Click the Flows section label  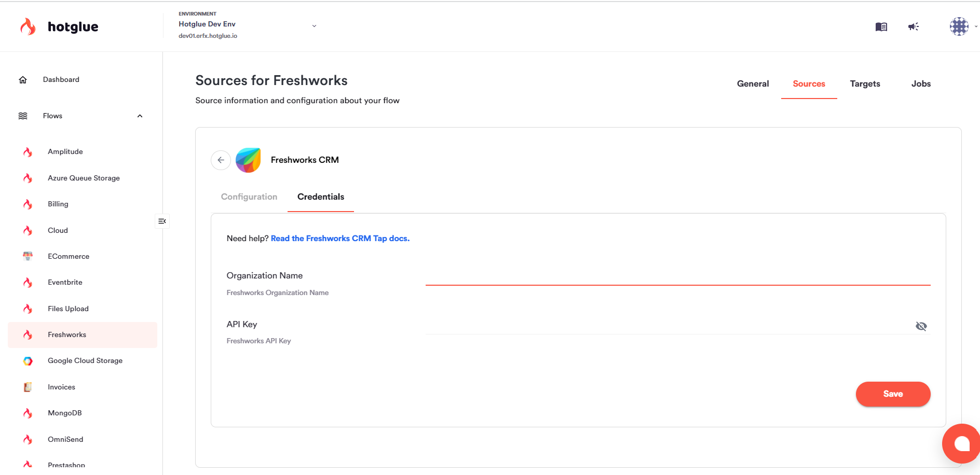52,116
